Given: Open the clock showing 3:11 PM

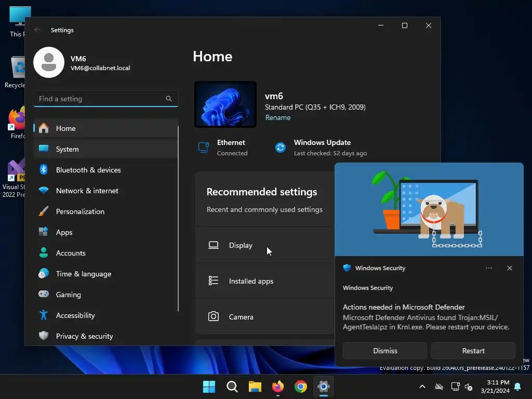Looking at the screenshot, I should [495, 387].
